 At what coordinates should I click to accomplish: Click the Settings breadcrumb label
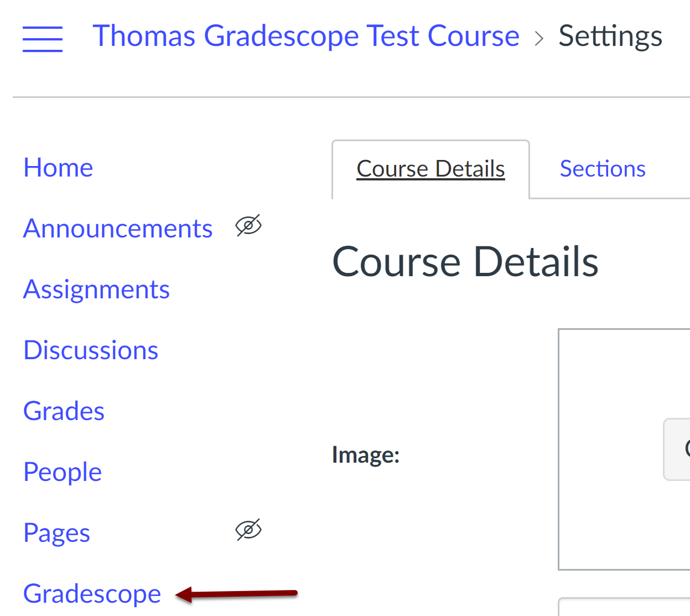pos(610,35)
